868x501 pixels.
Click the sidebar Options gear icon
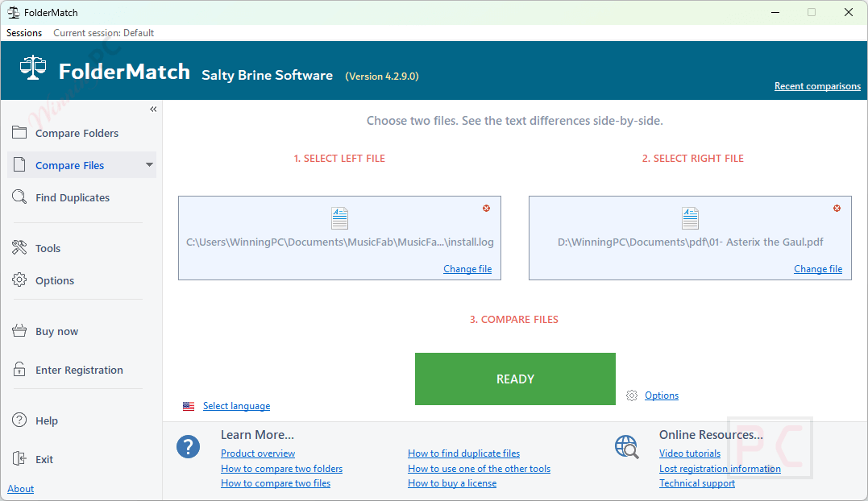click(19, 279)
